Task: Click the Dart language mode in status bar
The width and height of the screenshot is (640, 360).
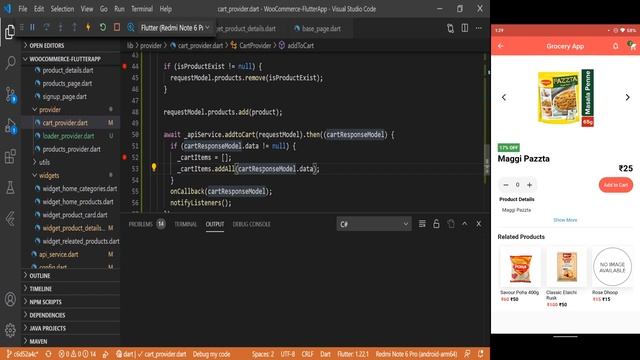Action: 325,354
